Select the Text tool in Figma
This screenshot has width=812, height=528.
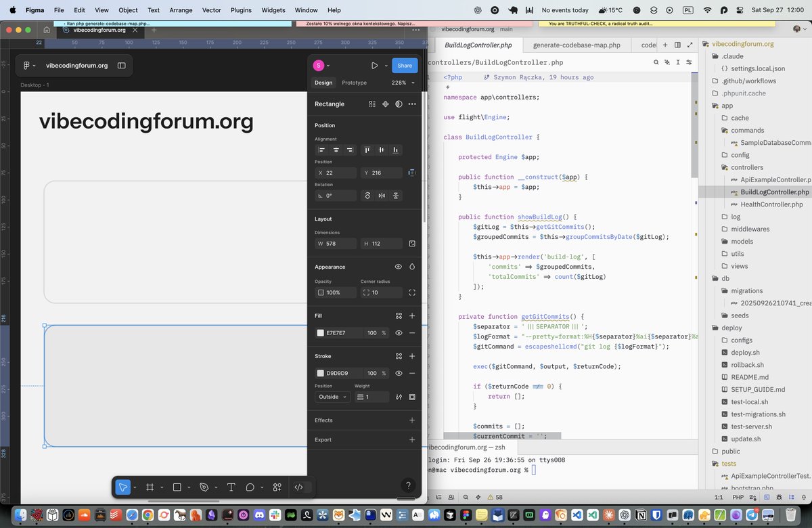pos(231,487)
